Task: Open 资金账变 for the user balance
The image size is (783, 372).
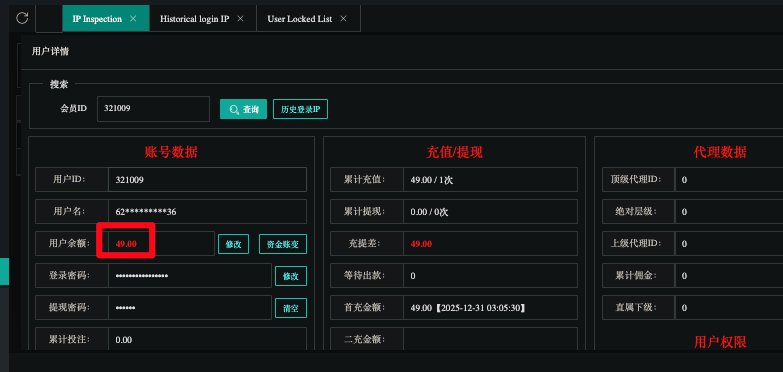Action: coord(283,244)
